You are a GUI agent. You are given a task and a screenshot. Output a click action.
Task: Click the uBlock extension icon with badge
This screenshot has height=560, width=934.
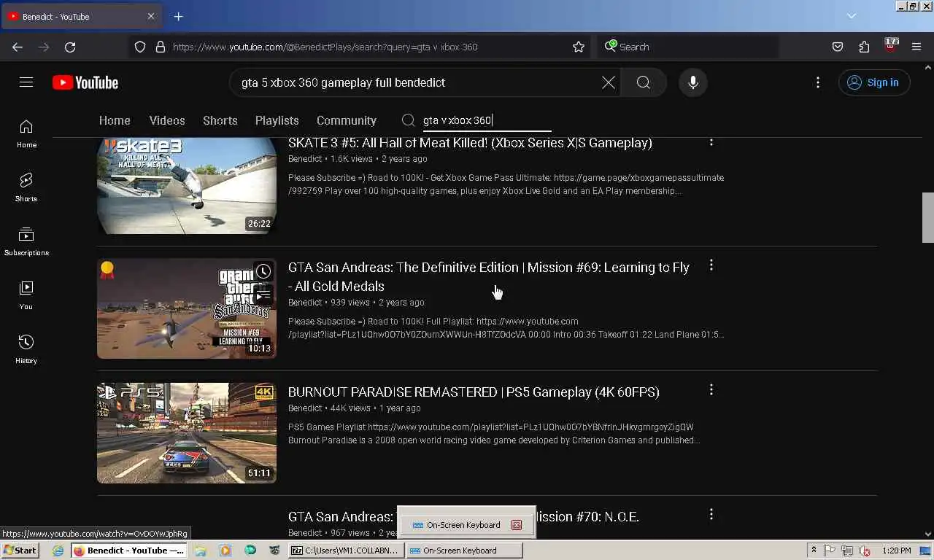(x=890, y=46)
